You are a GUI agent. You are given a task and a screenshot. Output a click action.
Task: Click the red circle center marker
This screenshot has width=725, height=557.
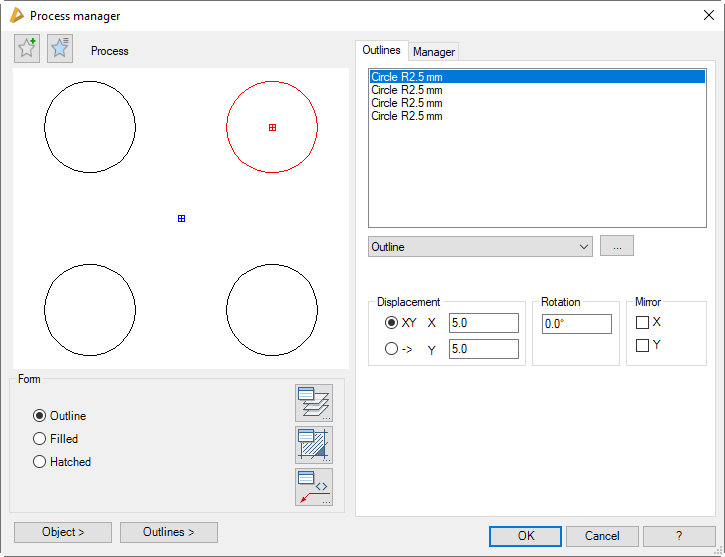pyautogui.click(x=272, y=127)
